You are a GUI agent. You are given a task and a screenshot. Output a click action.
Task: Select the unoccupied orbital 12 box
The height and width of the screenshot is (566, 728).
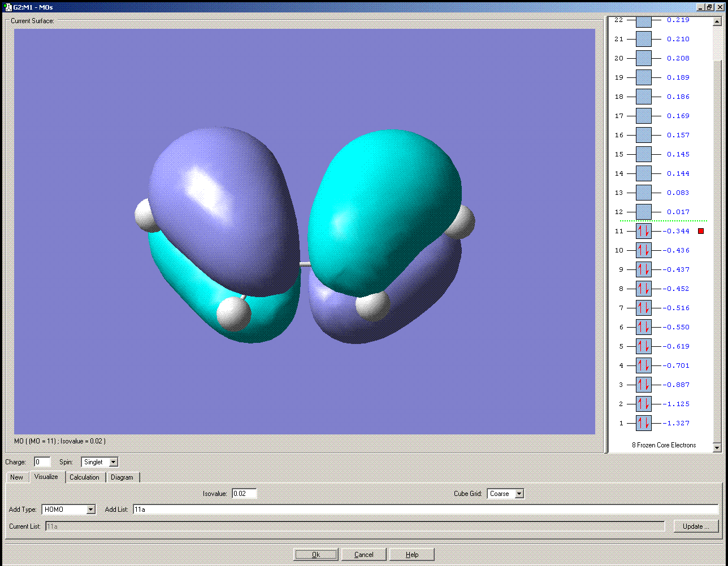click(643, 212)
